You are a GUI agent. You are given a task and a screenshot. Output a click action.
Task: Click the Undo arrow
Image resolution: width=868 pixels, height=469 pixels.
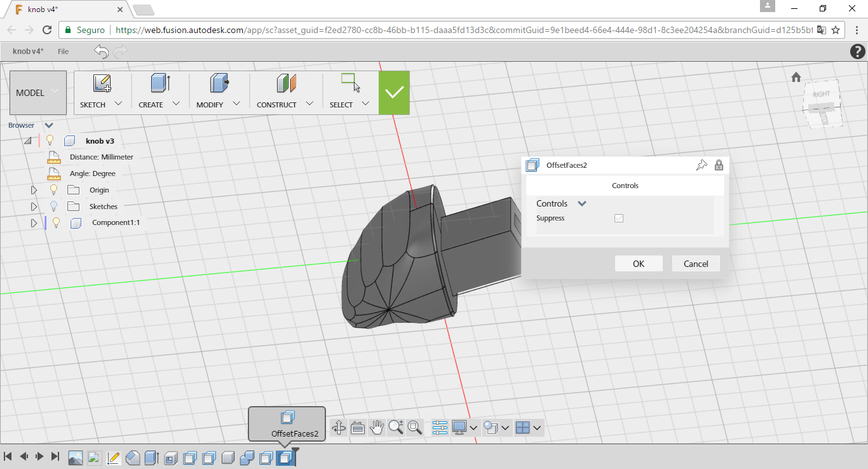[x=101, y=51]
